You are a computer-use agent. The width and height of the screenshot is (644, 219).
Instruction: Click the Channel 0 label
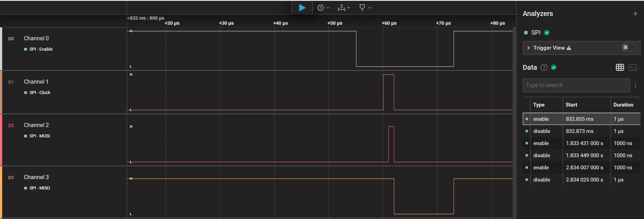(36, 39)
